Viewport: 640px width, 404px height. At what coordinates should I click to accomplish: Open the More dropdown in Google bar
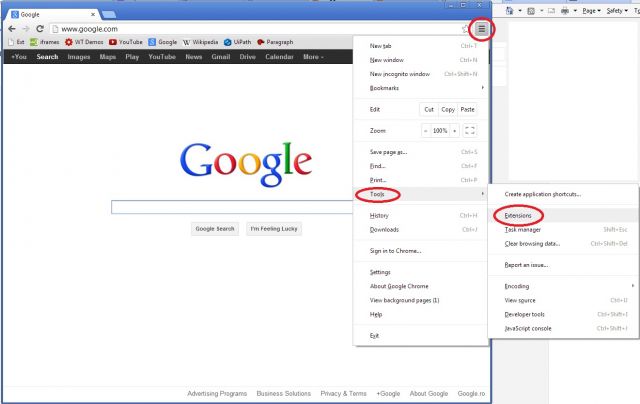pyautogui.click(x=313, y=57)
